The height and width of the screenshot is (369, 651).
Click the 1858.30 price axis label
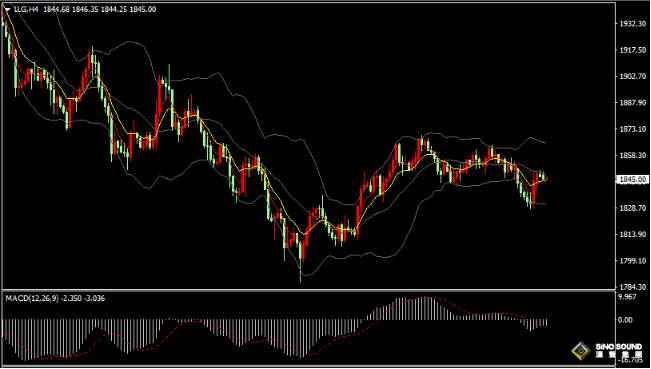coord(634,155)
